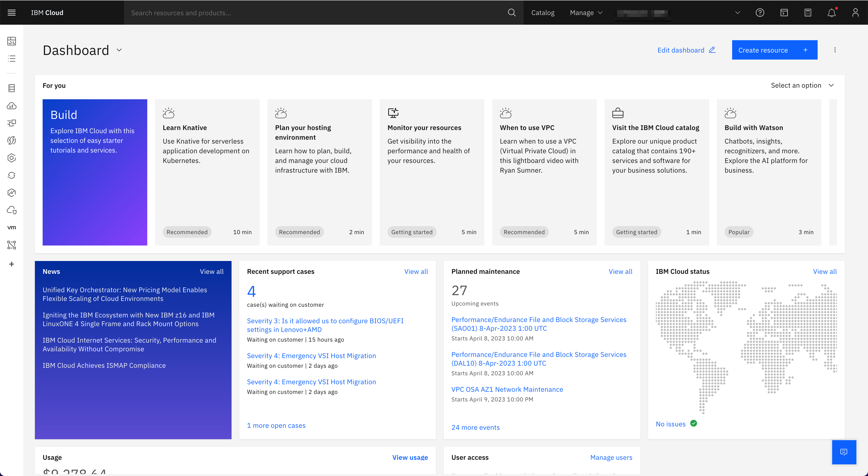Open the cost estimator calculator icon

(808, 12)
